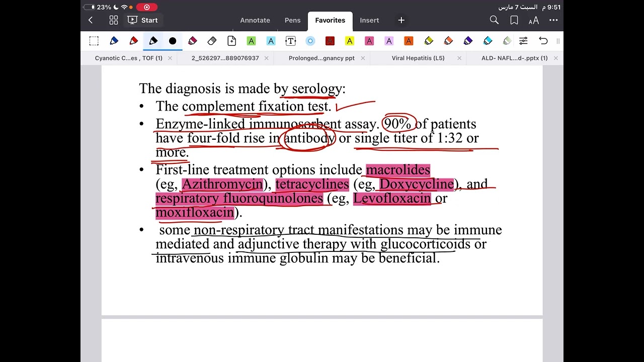Close the Viral Hepatitis (L5) tab
Image resolution: width=644 pixels, height=362 pixels.
pos(459,58)
